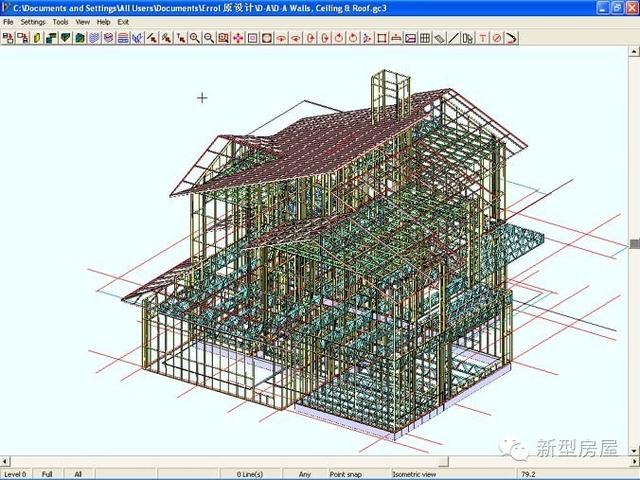The width and height of the screenshot is (640, 480).
Task: Click the vertical scrollbar down arrow
Action: [x=634, y=451]
